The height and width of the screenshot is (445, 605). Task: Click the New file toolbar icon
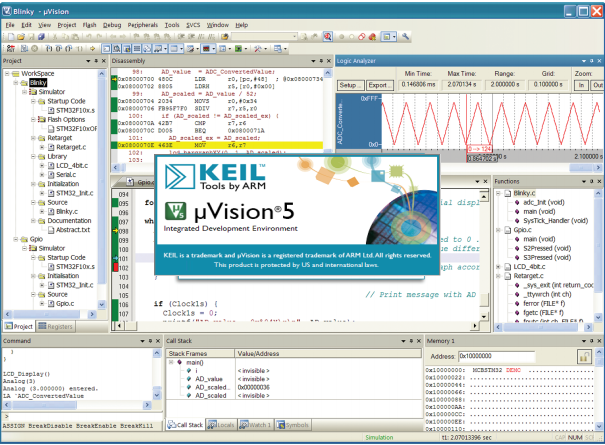click(x=11, y=37)
